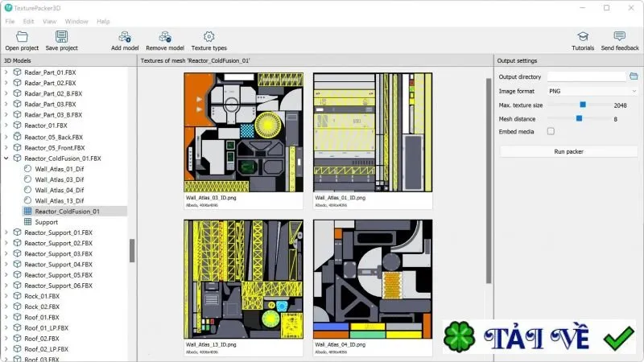Browse output directory with folder icon
This screenshot has width=644, height=362.
pos(634,76)
